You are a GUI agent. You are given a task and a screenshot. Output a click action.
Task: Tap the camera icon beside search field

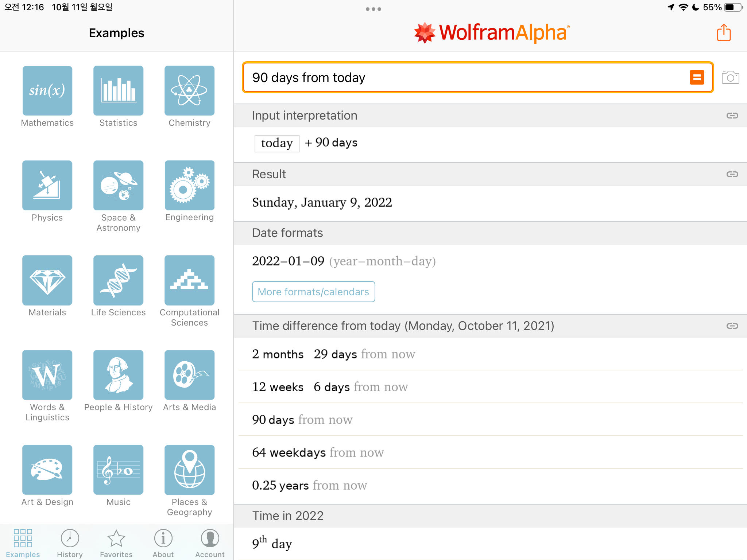pyautogui.click(x=730, y=78)
